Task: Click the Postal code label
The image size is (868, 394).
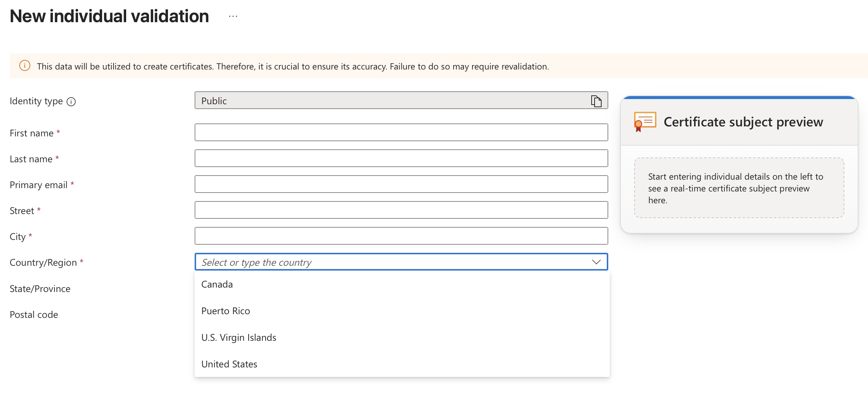Action: tap(34, 315)
